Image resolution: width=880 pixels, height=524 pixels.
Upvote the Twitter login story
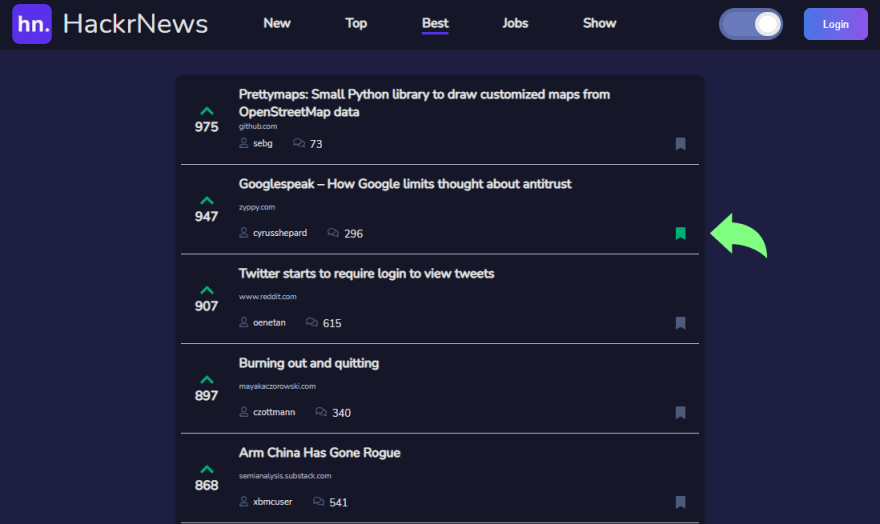point(207,291)
